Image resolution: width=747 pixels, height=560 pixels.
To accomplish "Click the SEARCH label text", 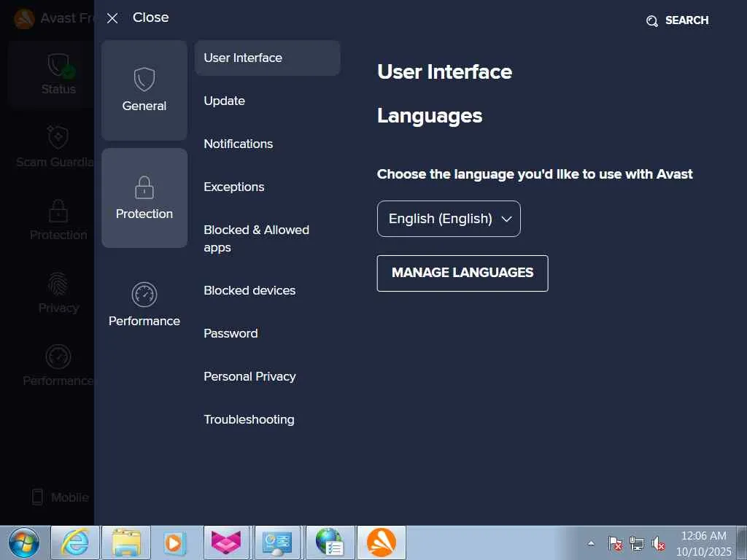I will 687,20.
